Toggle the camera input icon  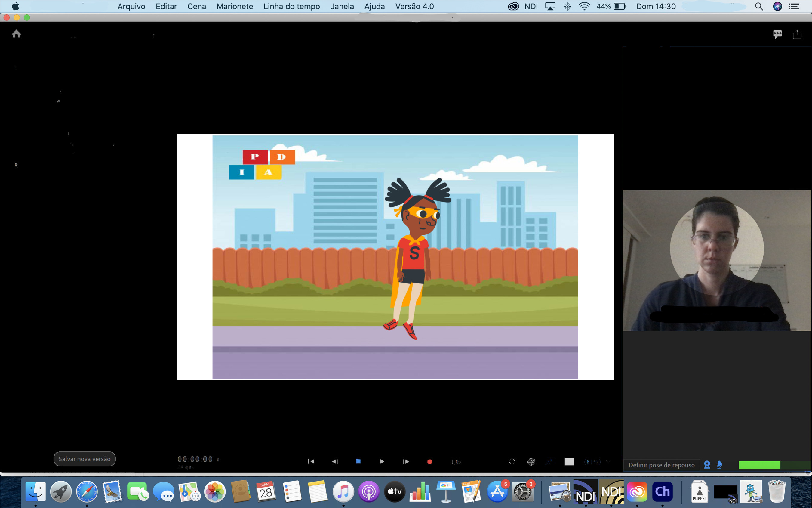pyautogui.click(x=707, y=465)
